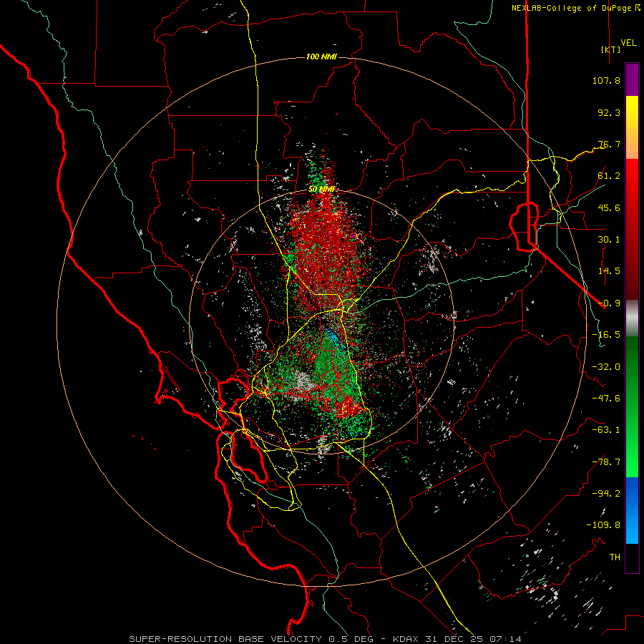Click the purple segment of the color bar
Viewport: 644px width, 644px height.
632,80
